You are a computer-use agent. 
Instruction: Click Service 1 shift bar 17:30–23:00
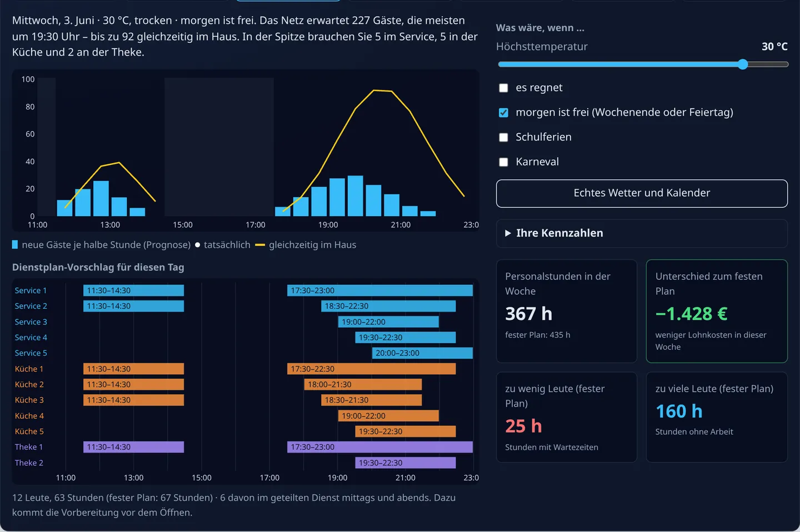pyautogui.click(x=380, y=290)
